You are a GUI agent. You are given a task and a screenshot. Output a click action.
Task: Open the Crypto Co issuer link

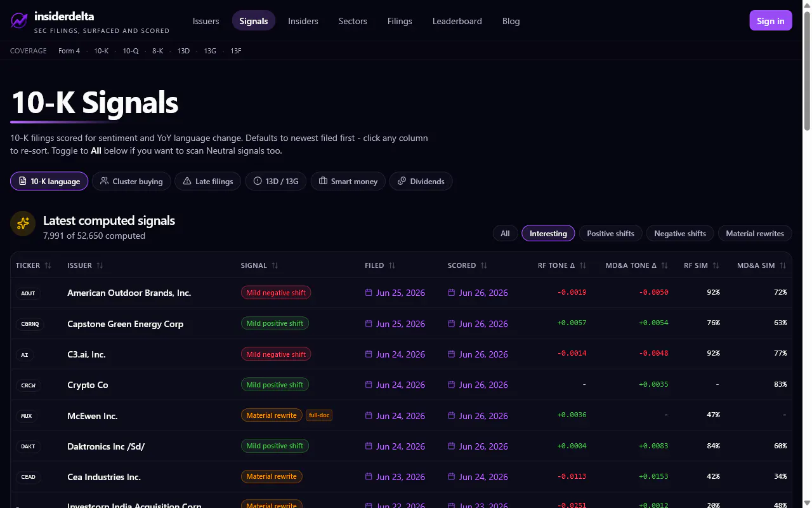point(88,385)
